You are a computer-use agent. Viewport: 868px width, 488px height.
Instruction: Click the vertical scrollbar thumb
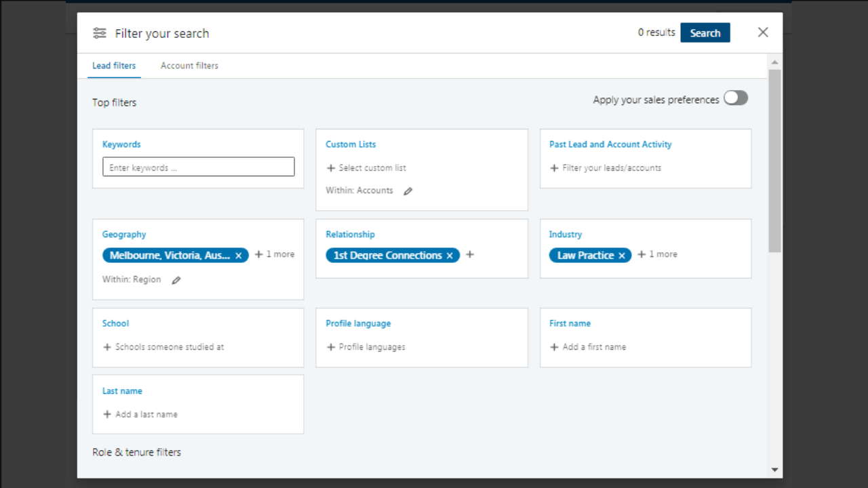pyautogui.click(x=774, y=161)
